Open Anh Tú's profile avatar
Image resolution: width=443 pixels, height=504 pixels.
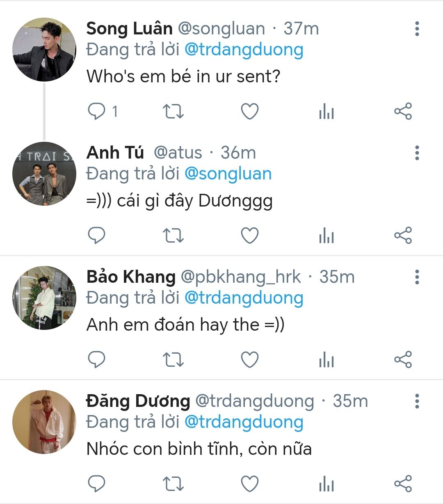click(44, 174)
